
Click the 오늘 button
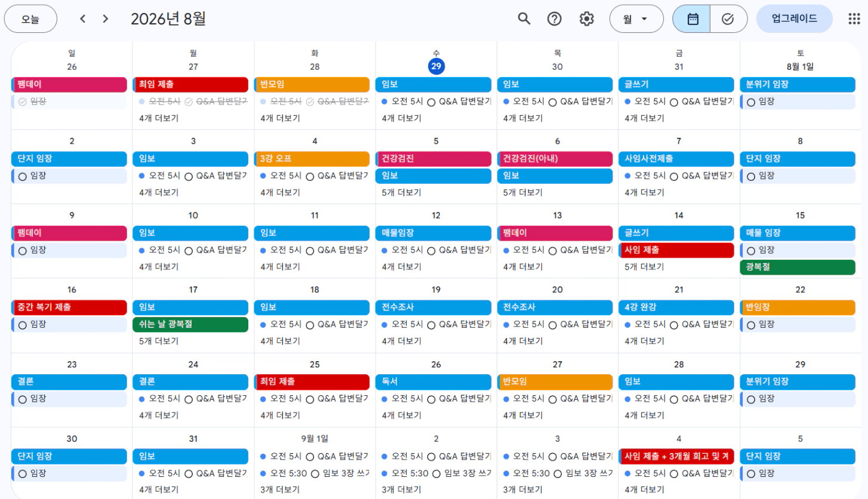click(x=30, y=19)
